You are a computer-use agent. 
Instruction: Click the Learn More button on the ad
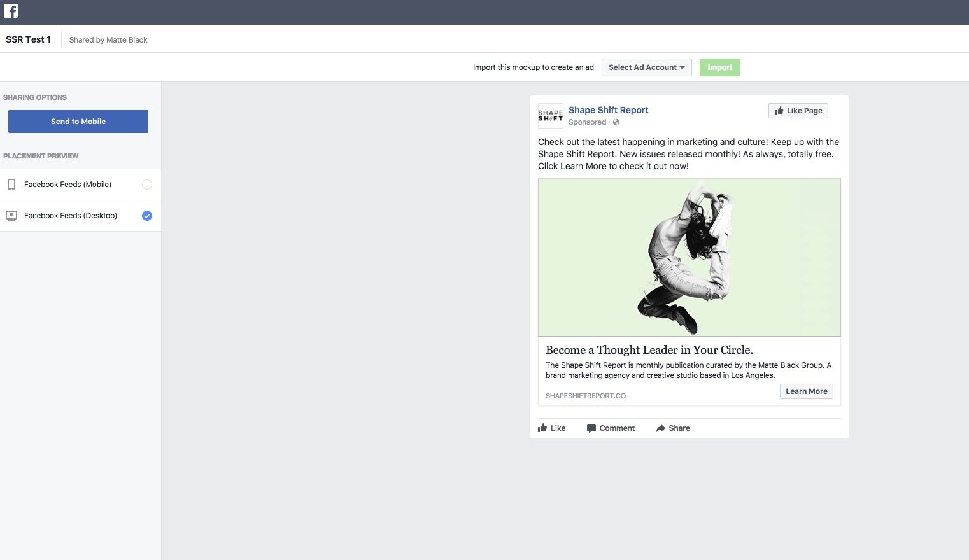[806, 391]
